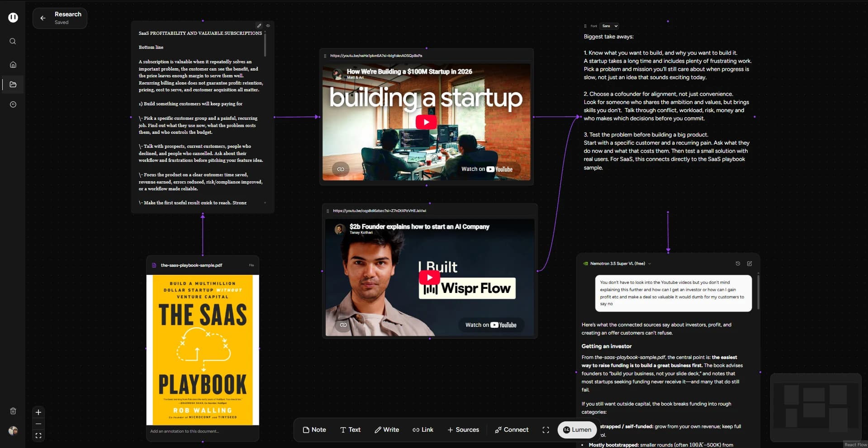Viewport: 868px width, 448px height.
Task: Toggle preview eye on SaaS Profitability note
Action: tap(268, 26)
